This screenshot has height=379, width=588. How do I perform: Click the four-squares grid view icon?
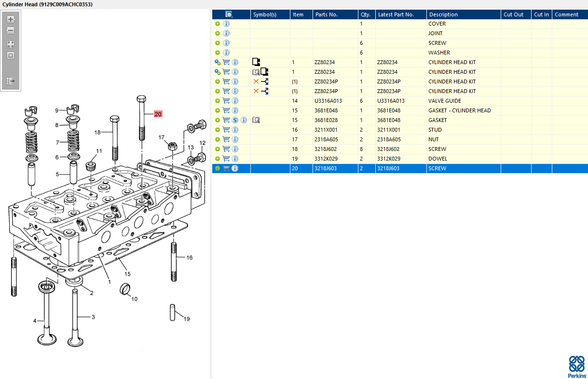pos(11,44)
